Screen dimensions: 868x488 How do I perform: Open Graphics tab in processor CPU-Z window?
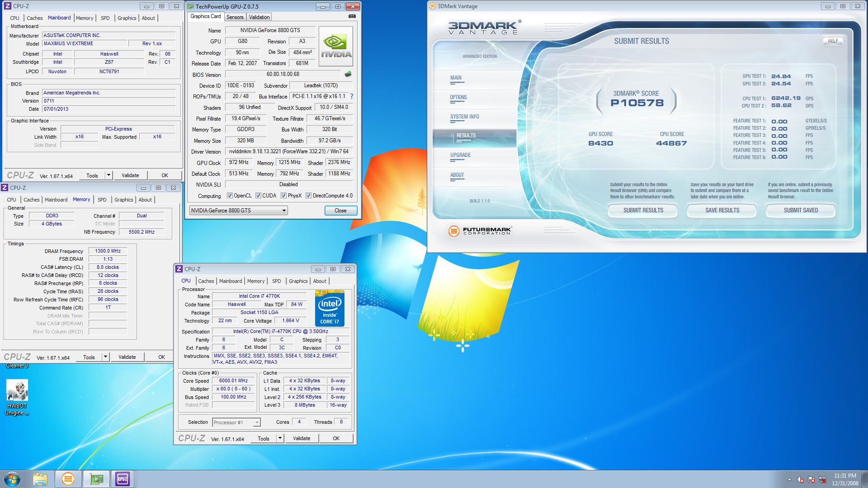pyautogui.click(x=298, y=281)
